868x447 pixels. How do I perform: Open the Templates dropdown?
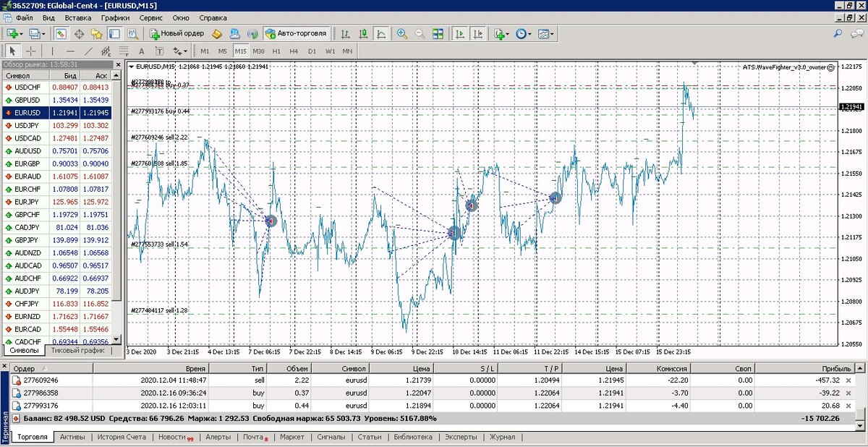(x=546, y=33)
